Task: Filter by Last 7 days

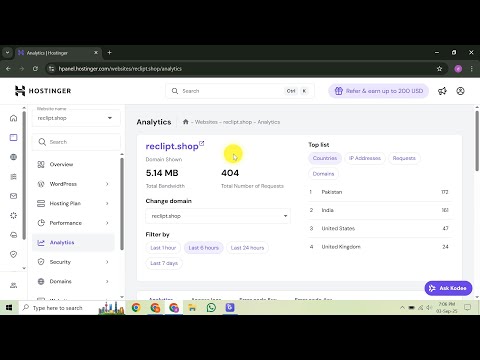Action: (x=164, y=263)
